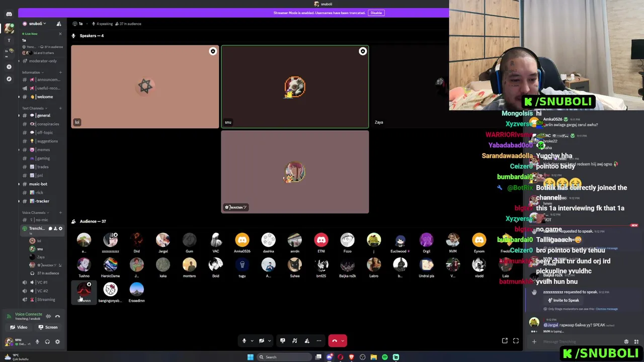Open attachment plus button in chat
Viewport: 644px width, 362px height.
(x=534, y=342)
